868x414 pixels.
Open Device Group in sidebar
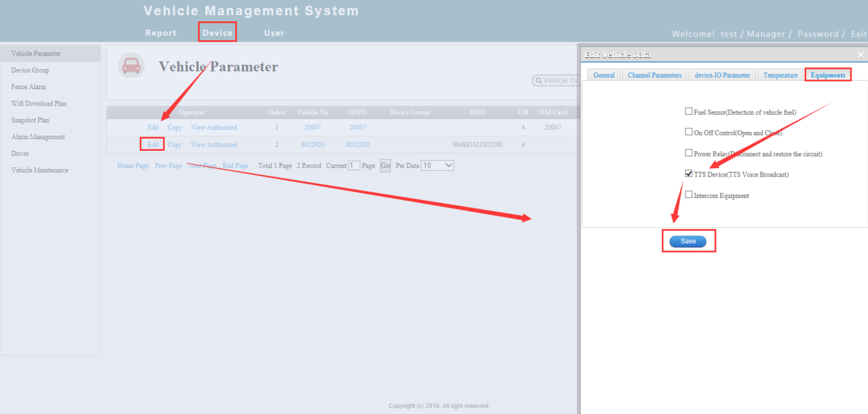[30, 70]
